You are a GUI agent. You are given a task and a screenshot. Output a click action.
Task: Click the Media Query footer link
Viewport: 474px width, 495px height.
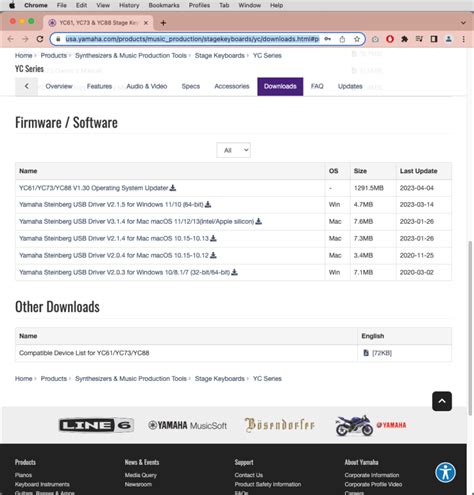click(141, 475)
